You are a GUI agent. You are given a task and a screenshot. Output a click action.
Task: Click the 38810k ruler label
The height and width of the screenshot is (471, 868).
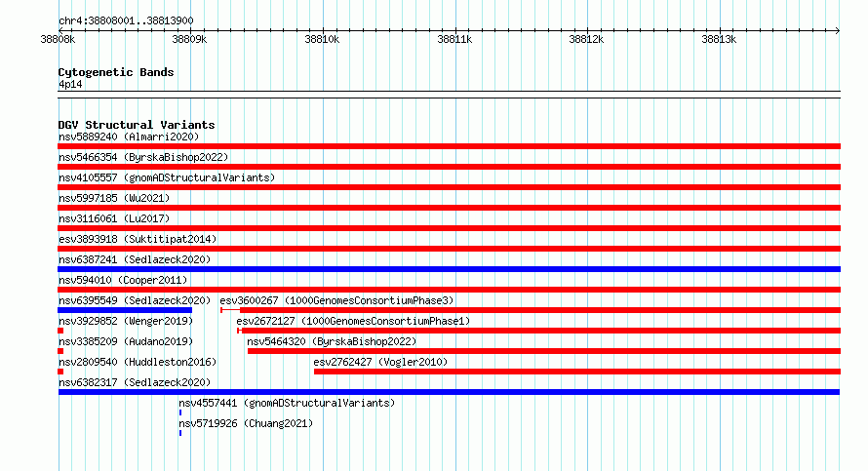coord(322,39)
